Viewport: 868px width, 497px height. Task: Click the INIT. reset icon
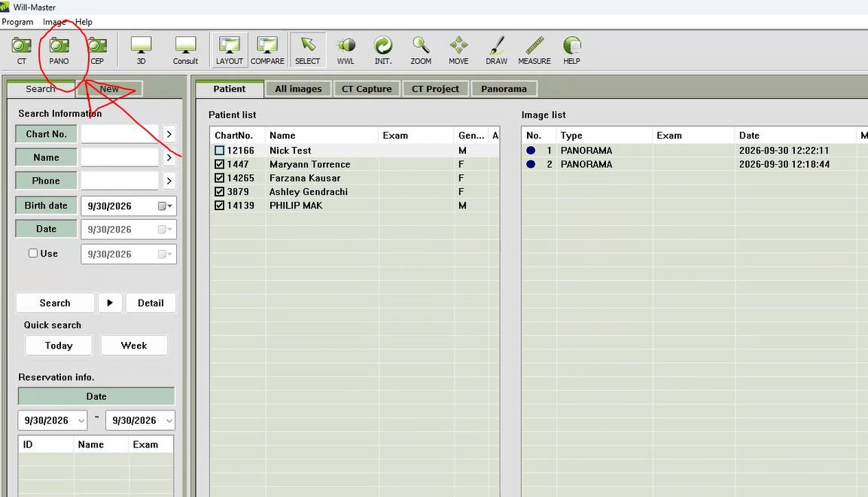pyautogui.click(x=383, y=50)
